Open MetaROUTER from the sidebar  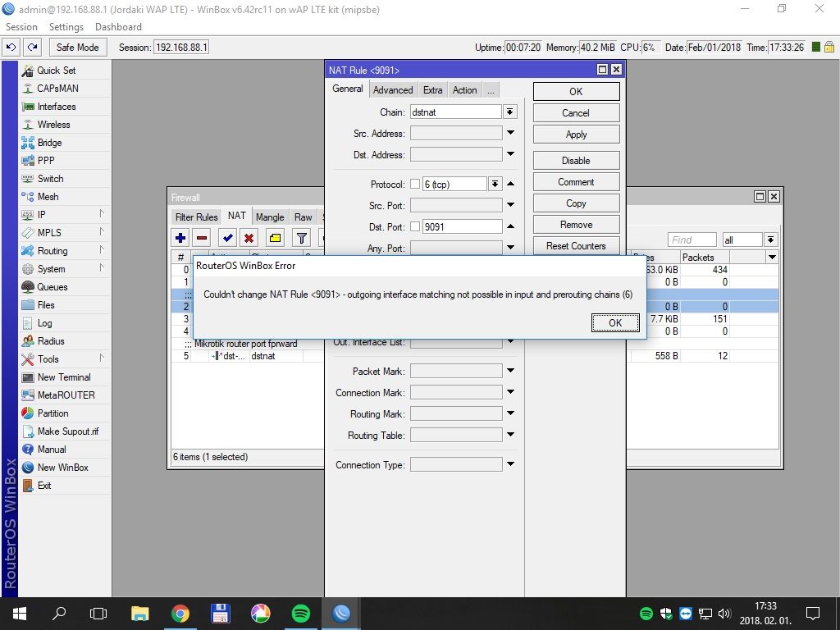coord(64,395)
